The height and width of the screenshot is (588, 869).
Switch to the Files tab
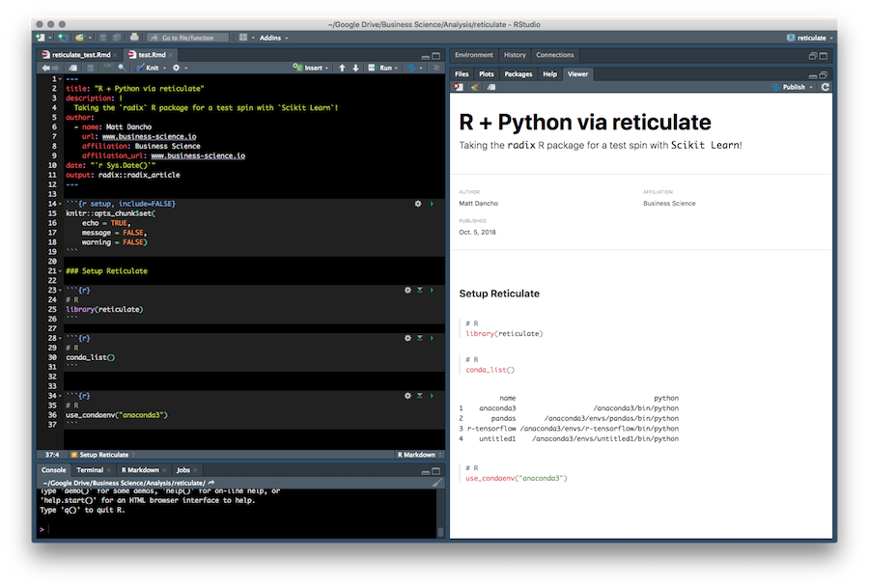[x=462, y=74]
